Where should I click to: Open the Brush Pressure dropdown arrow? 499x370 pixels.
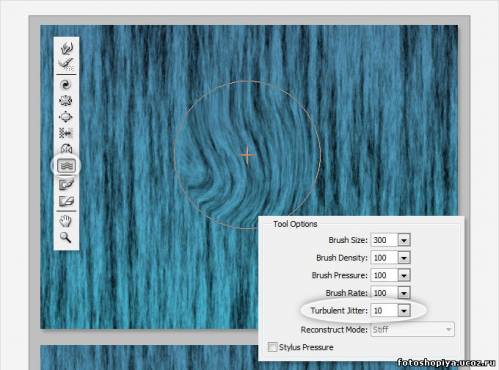click(x=404, y=275)
